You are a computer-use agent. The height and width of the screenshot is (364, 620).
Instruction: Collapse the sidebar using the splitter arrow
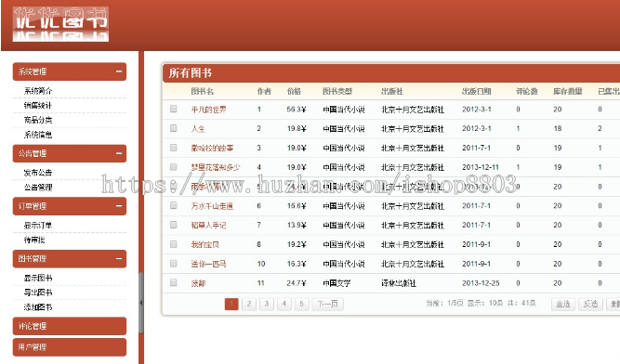click(x=141, y=303)
